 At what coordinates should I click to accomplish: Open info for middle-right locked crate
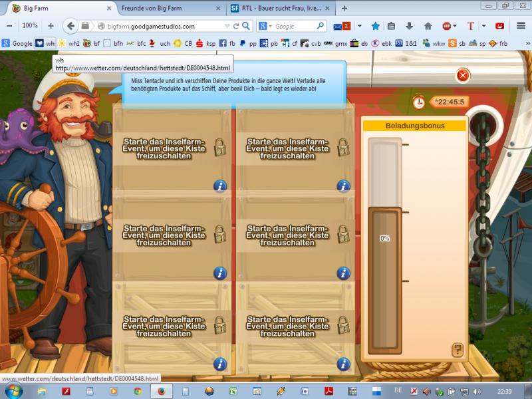tap(343, 273)
